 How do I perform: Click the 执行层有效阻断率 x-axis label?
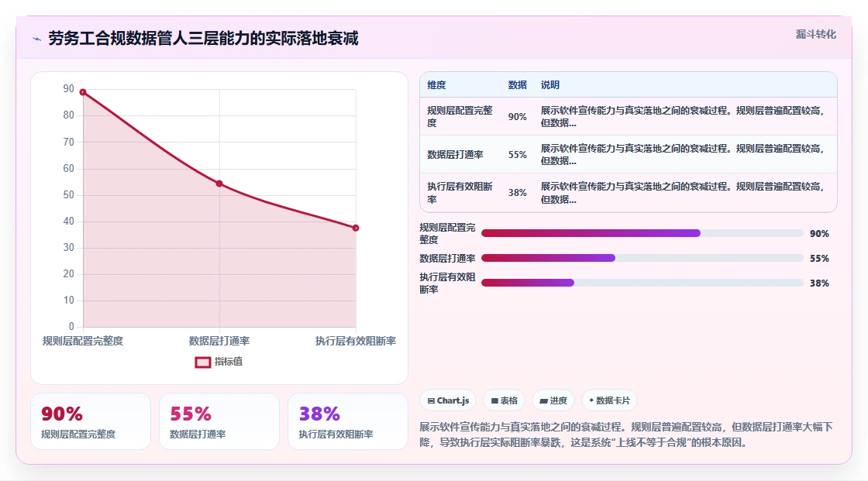coord(356,341)
